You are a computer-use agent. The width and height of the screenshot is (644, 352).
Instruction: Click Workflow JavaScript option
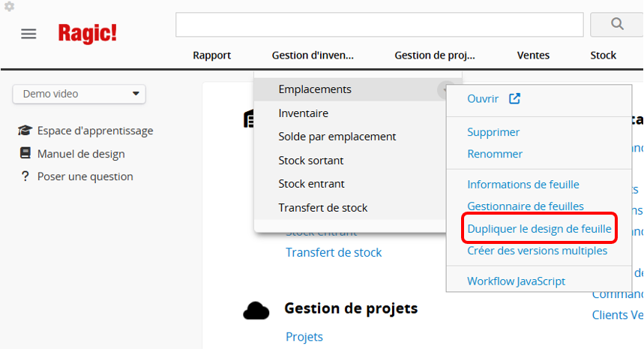pos(516,281)
